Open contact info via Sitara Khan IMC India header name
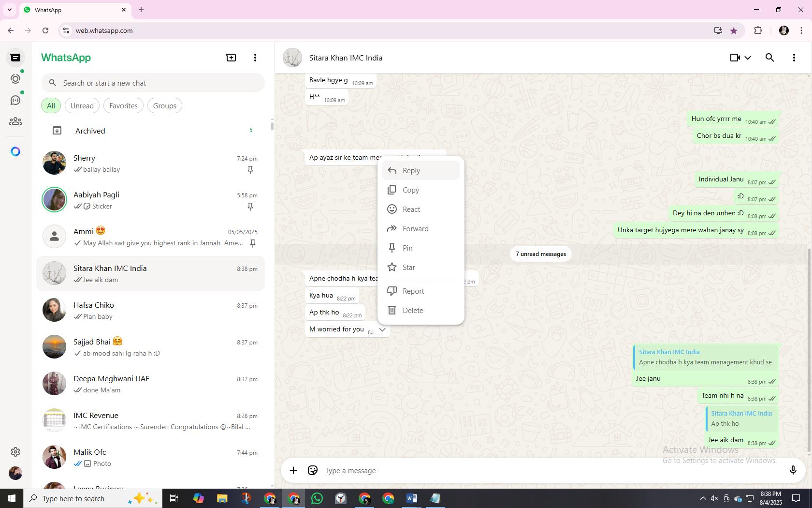The width and height of the screenshot is (812, 508). pyautogui.click(x=346, y=58)
